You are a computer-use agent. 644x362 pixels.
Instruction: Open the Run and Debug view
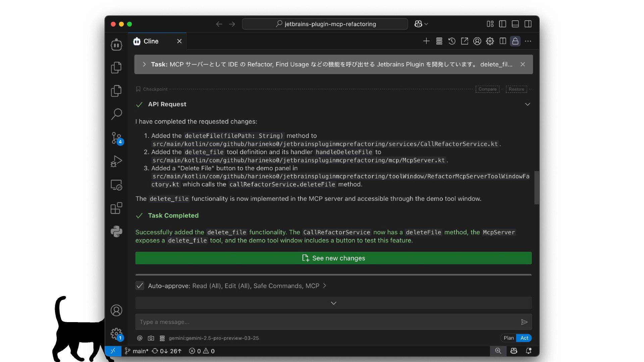(x=116, y=161)
